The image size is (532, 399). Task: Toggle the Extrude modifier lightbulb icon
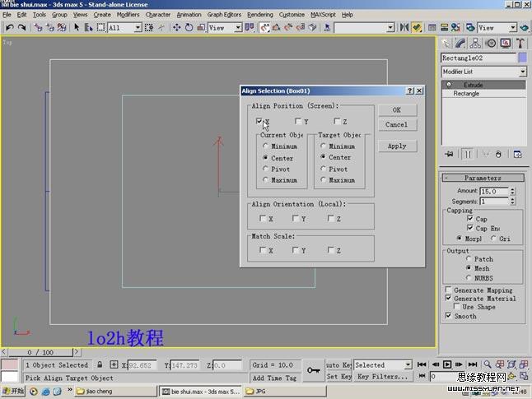point(449,85)
